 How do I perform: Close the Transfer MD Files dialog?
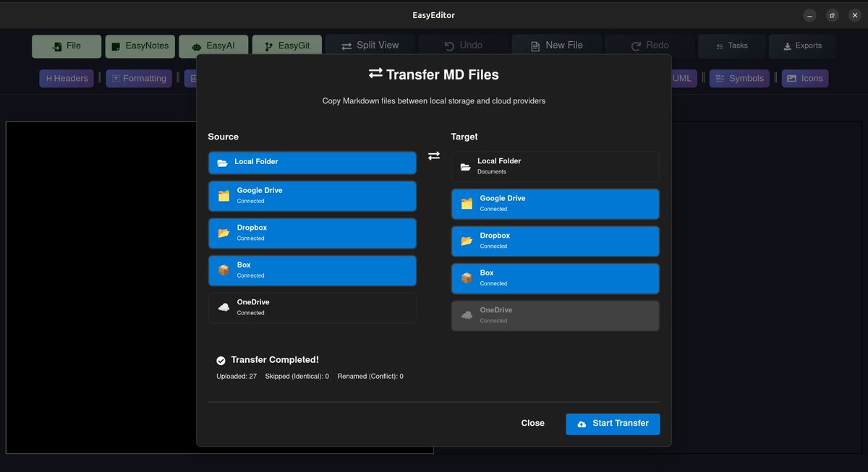coord(533,424)
